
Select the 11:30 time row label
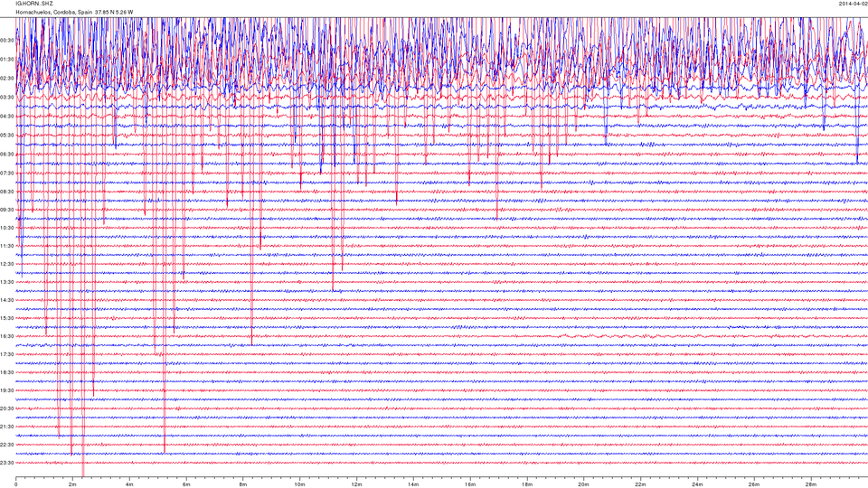(7, 246)
